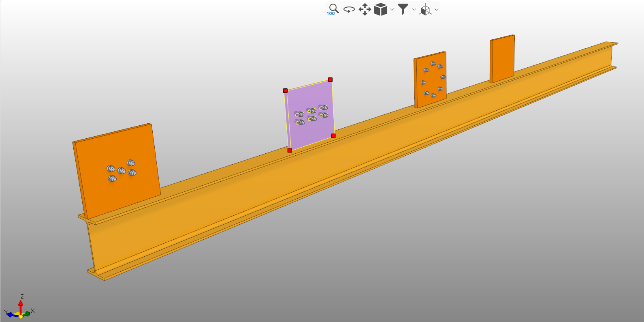Click the zoom to 100 magnifier icon
Viewport: 644px width, 322px height.
[x=333, y=9]
